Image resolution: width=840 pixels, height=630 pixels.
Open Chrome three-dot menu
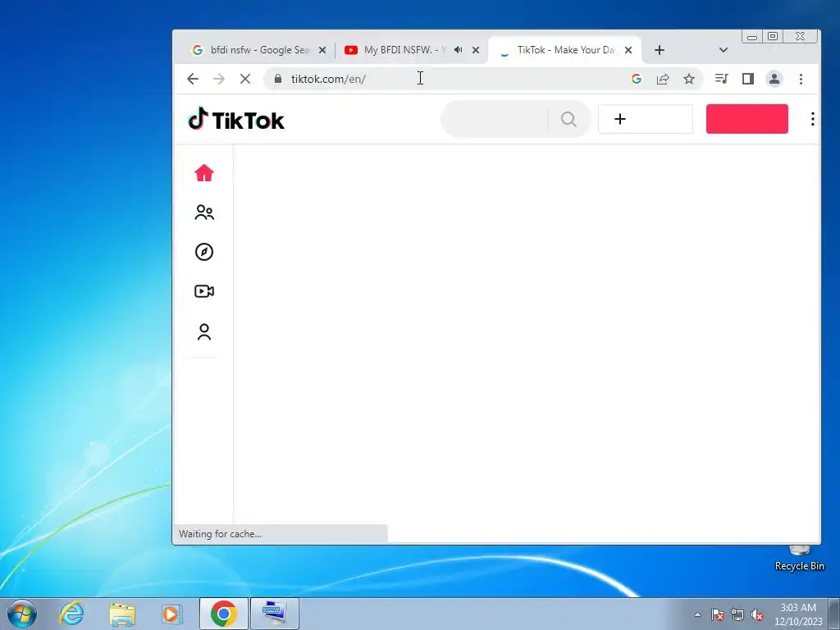pyautogui.click(x=801, y=79)
